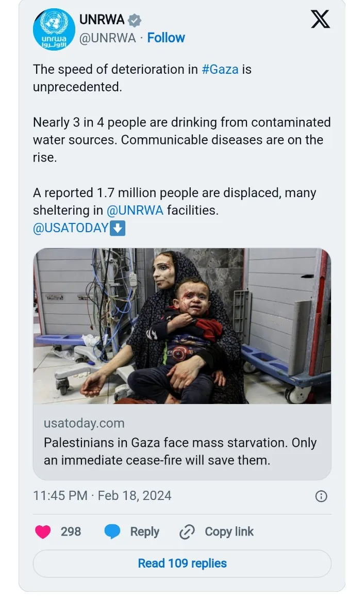This screenshot has width=364, height=597.
Task: Follow the UNRWA account
Action: pyautogui.click(x=166, y=38)
